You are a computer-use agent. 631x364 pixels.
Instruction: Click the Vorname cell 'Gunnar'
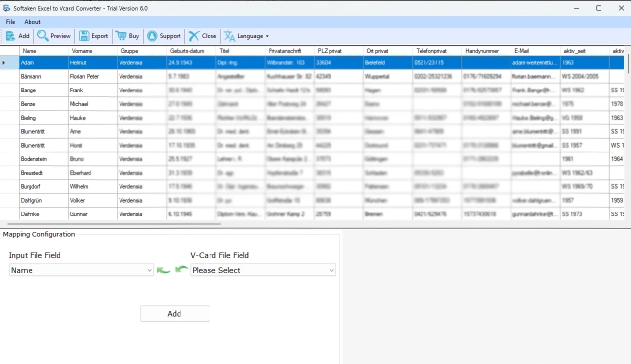click(93, 214)
